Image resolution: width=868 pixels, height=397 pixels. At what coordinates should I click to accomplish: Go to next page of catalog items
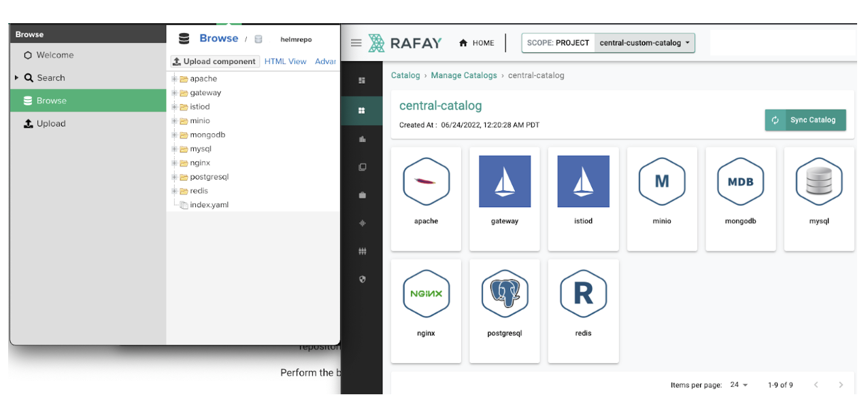pos(841,385)
